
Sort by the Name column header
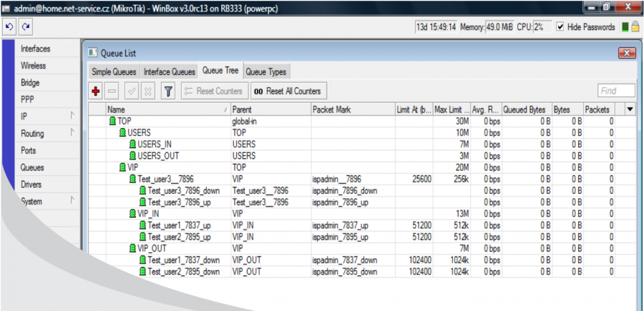click(x=168, y=109)
